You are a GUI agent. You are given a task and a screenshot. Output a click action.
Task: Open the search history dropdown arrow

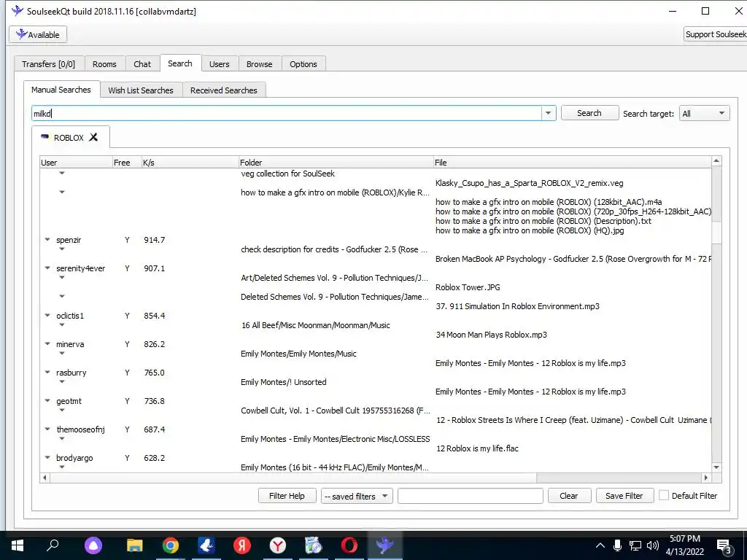tap(548, 113)
